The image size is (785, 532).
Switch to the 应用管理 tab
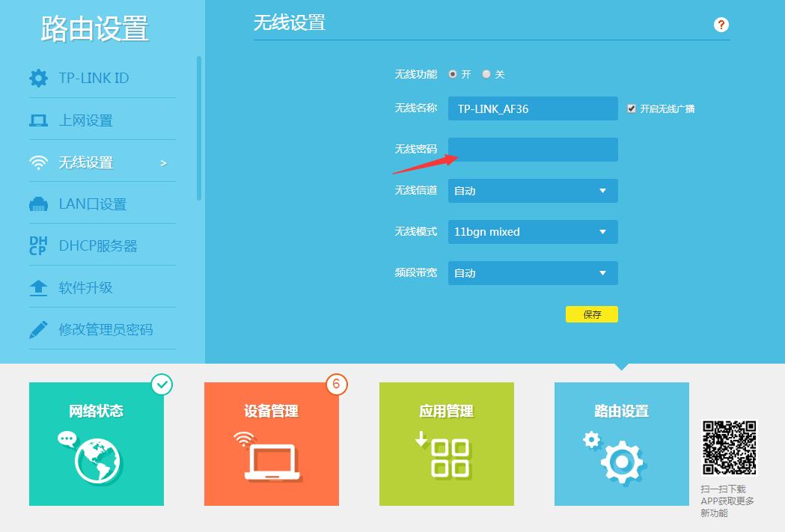click(x=446, y=444)
